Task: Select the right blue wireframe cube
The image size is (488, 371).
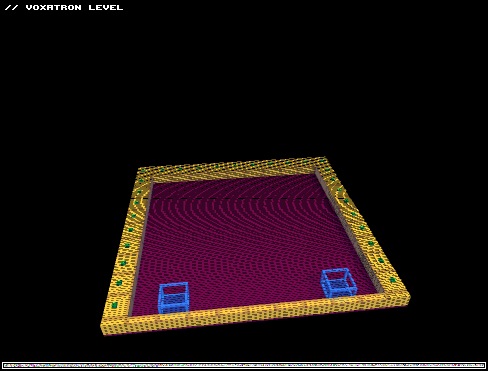Action: coord(339,283)
